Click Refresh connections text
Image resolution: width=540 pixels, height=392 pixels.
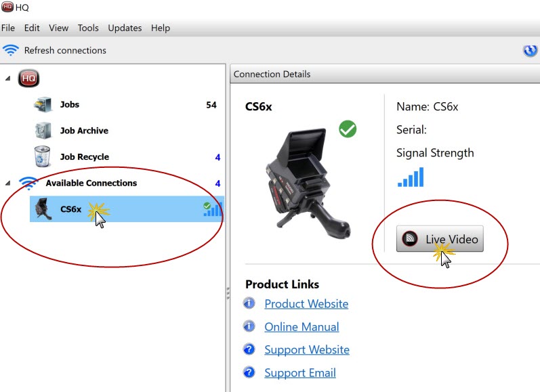click(65, 50)
